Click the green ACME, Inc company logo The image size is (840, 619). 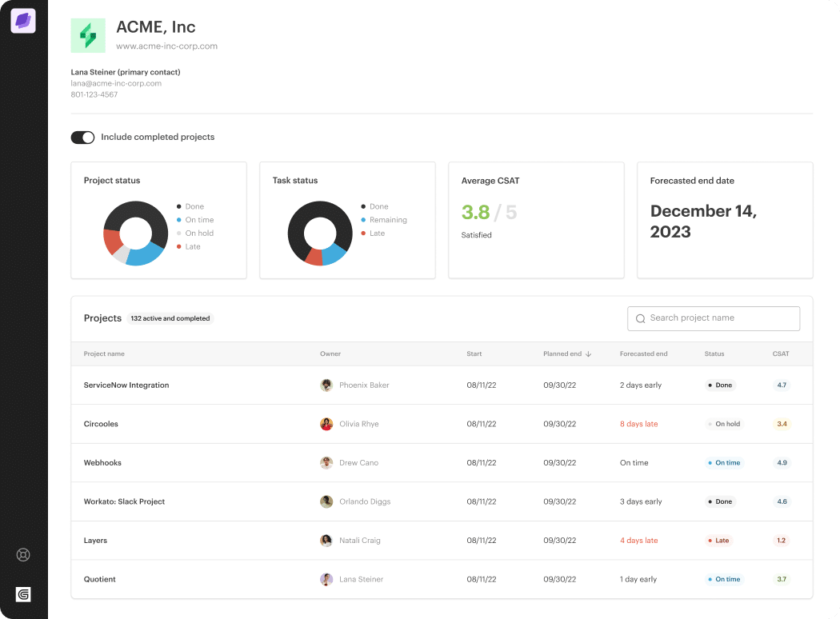tap(88, 35)
